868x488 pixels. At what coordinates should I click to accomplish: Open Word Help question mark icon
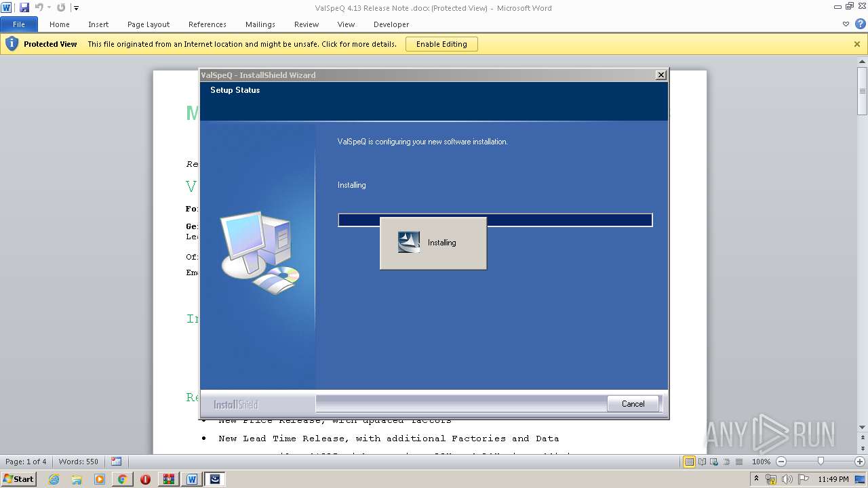pos(860,24)
